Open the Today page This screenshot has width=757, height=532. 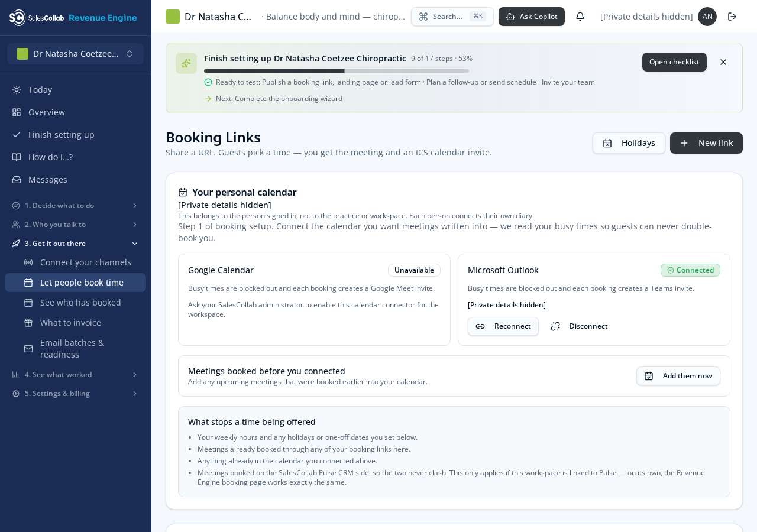pos(76,90)
